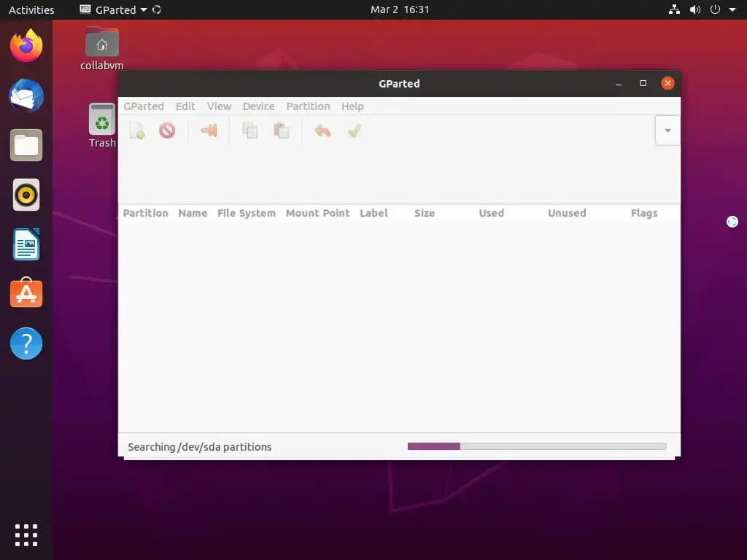This screenshot has height=560, width=747.
Task: Show Applications grid
Action: [26, 535]
